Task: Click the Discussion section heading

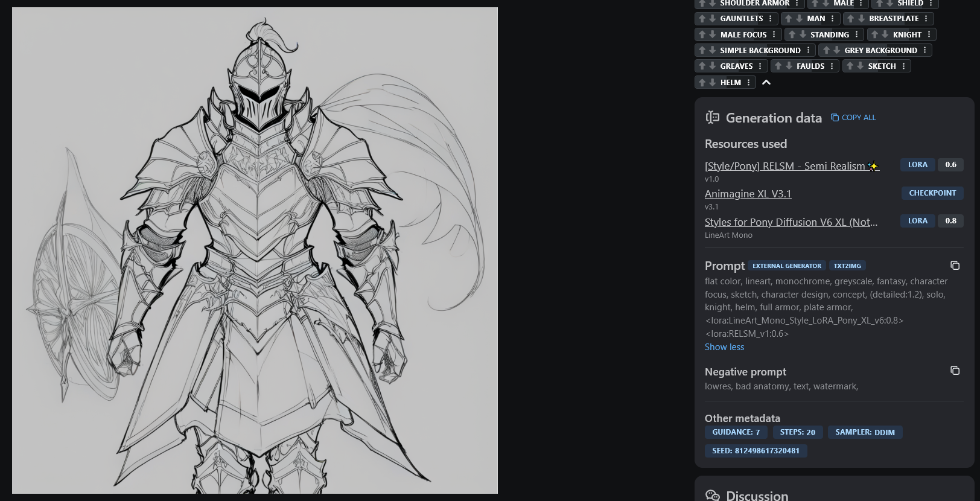Action: coord(757,496)
